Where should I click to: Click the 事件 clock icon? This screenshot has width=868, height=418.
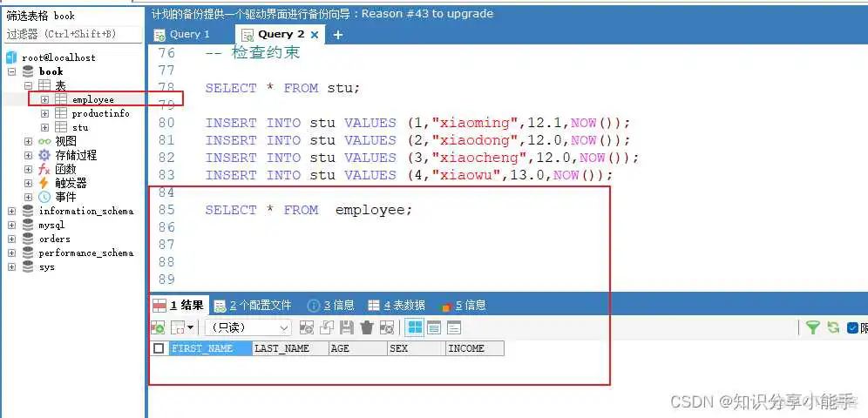pos(44,197)
